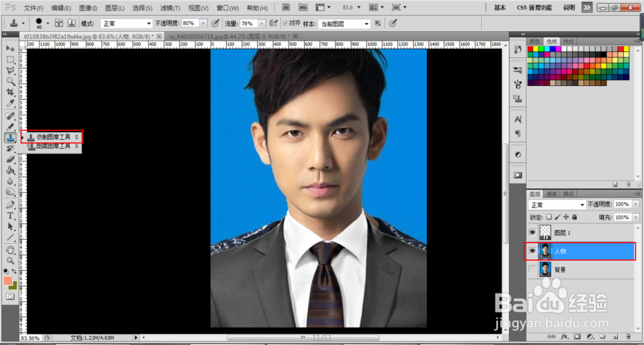Swap foreground and background colors
644x345 pixels.
pos(15,271)
